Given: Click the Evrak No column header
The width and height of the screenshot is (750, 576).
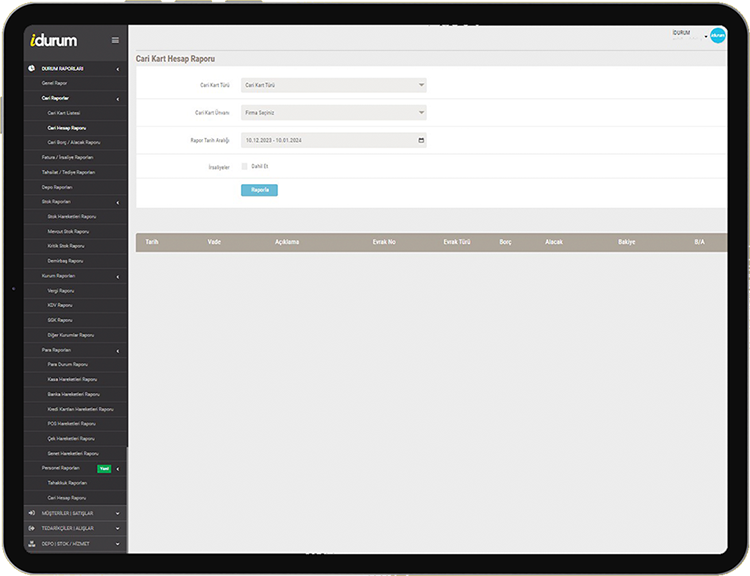Looking at the screenshot, I should pyautogui.click(x=384, y=242).
